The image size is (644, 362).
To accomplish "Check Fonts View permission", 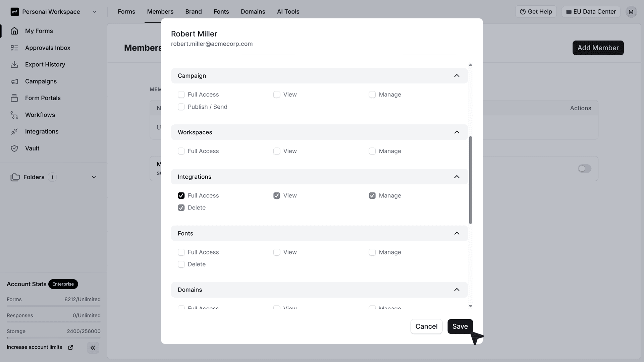I will pos(277,252).
